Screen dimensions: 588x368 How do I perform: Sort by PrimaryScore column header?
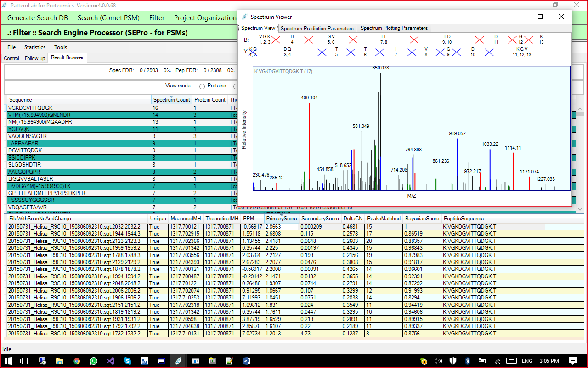pyautogui.click(x=281, y=218)
